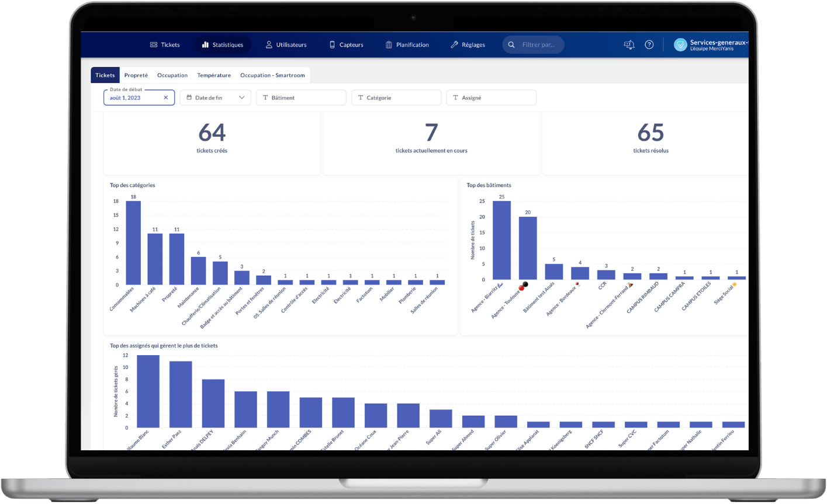This screenshot has height=504, width=827.
Task: Click the Statistiques navigation button
Action: click(222, 45)
